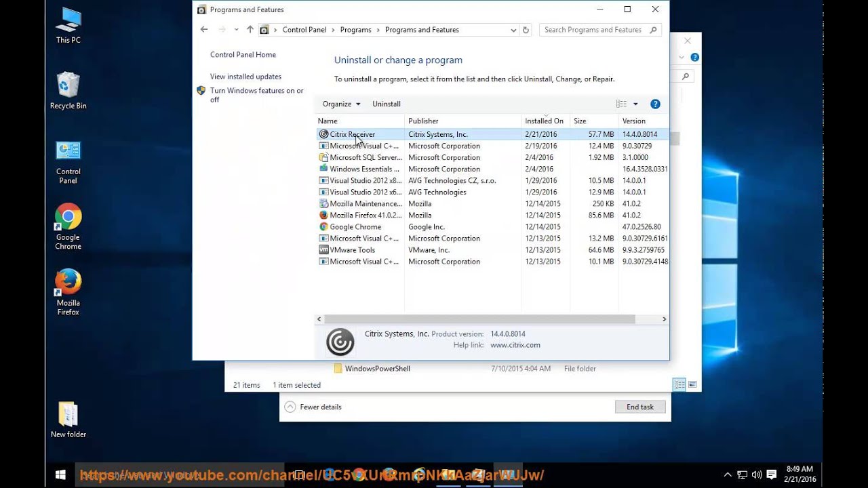
Task: Click the Citrix Receiver program icon in list
Action: (323, 134)
